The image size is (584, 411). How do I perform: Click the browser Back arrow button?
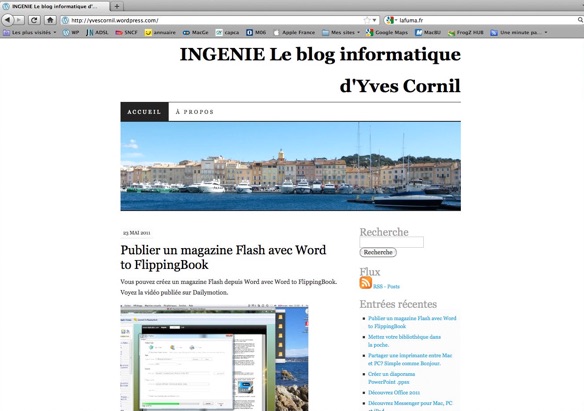(8, 20)
